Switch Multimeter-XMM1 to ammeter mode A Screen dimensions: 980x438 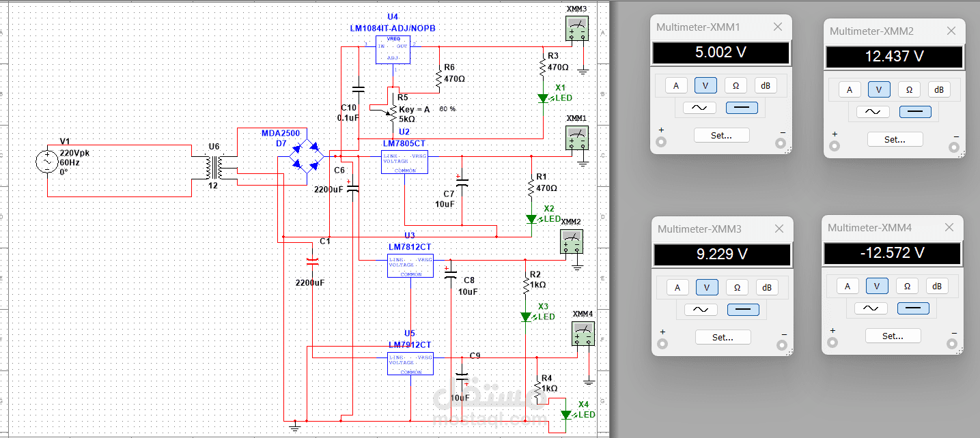(676, 85)
